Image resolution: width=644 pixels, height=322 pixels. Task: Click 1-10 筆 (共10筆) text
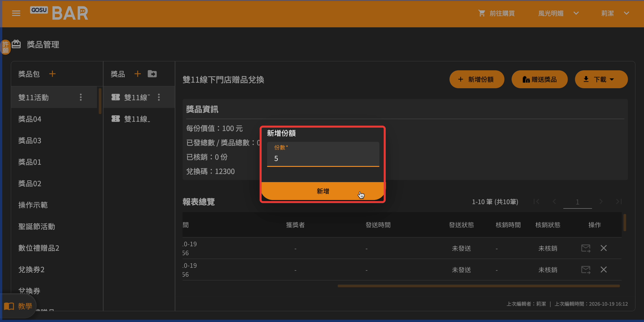pyautogui.click(x=495, y=202)
